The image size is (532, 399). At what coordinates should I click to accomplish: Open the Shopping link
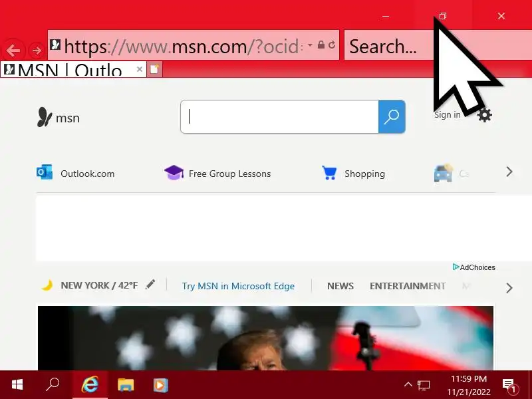pyautogui.click(x=353, y=173)
